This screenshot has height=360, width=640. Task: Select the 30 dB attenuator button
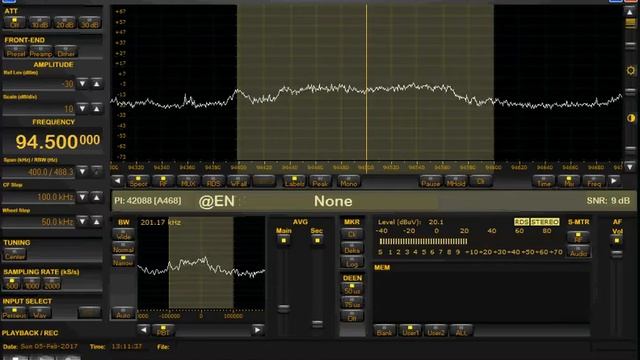tap(90, 23)
